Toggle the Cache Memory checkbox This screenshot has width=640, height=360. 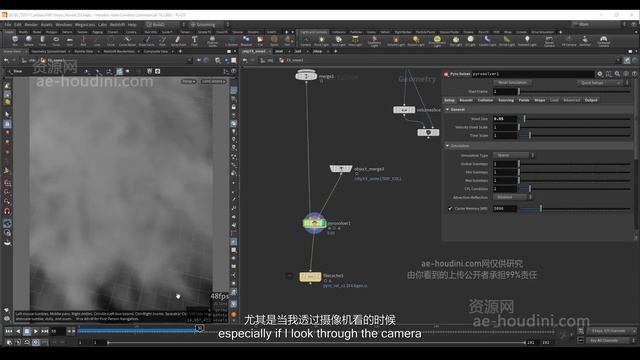[x=450, y=209]
